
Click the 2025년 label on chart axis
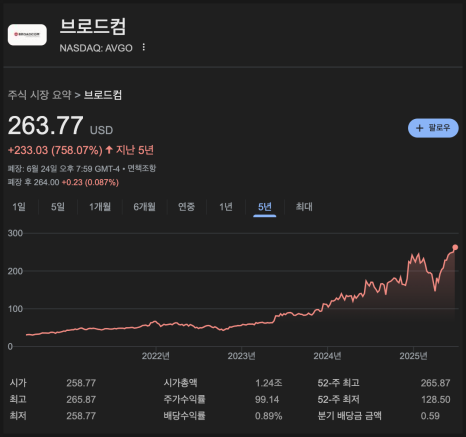413,356
